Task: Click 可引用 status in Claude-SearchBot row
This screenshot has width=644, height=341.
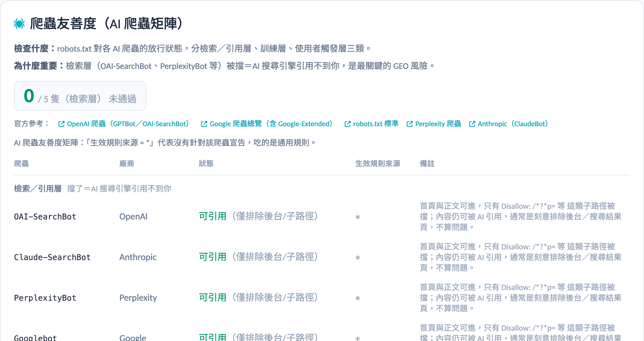Action: [x=213, y=257]
